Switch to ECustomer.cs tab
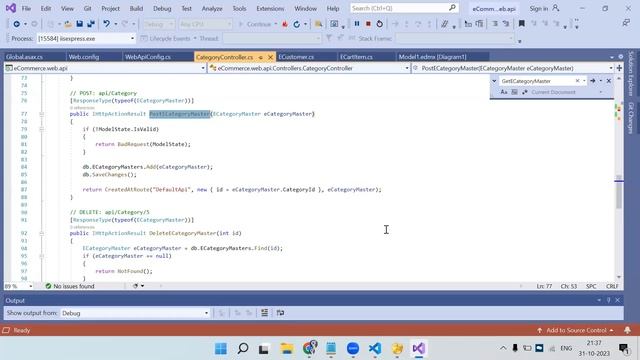The width and height of the screenshot is (640, 360). click(296, 57)
